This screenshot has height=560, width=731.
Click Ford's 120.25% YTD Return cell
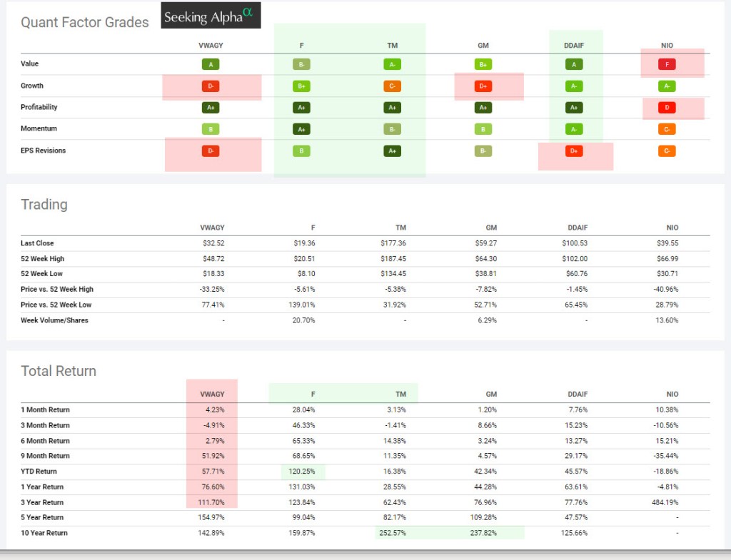pyautogui.click(x=301, y=472)
